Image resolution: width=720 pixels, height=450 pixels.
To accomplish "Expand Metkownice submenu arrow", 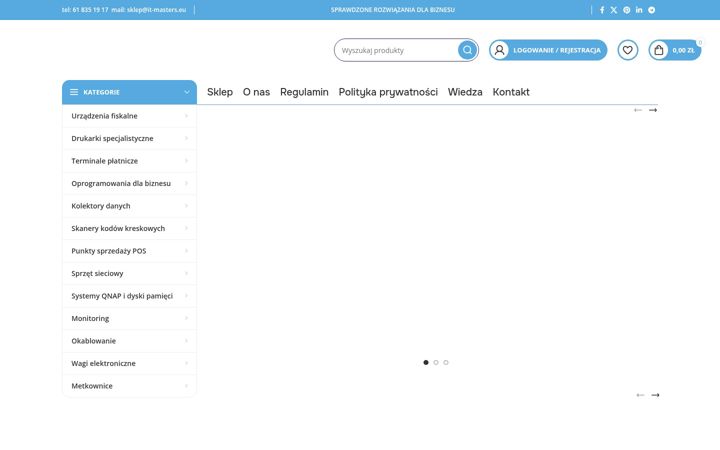I will (x=186, y=386).
